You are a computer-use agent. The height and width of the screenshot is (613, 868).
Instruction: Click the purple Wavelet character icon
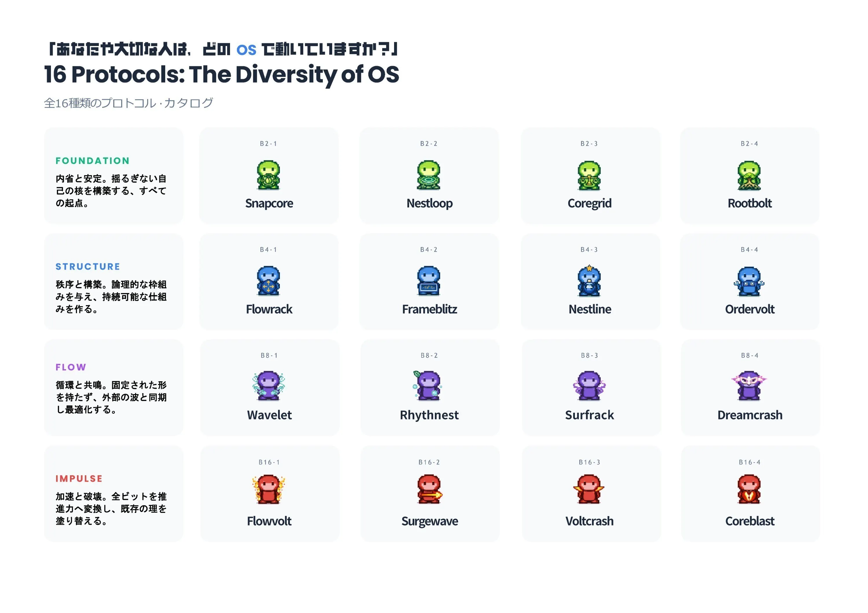point(269,386)
